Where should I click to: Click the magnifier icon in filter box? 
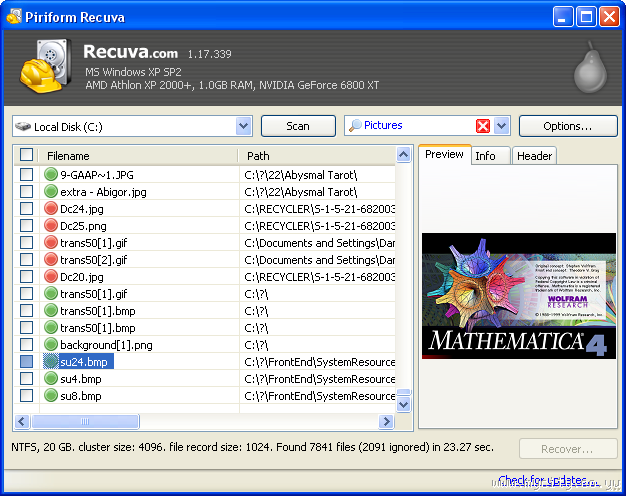pos(355,126)
